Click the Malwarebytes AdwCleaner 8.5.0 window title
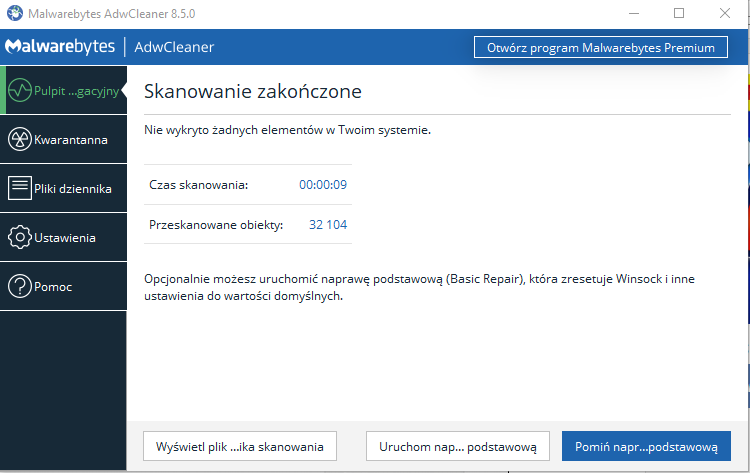This screenshot has width=750, height=473. tap(111, 13)
